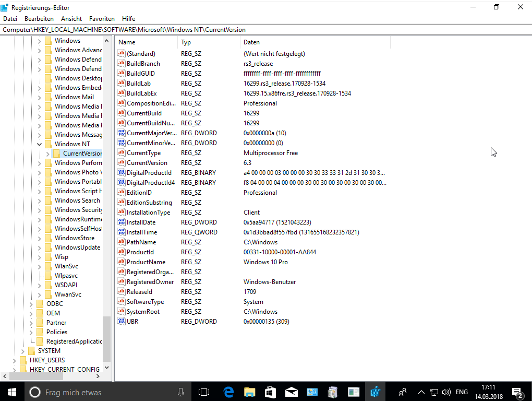Viewport: 532px width, 401px height.
Task: Click the InstallTime QWORD icon
Action: 122,232
